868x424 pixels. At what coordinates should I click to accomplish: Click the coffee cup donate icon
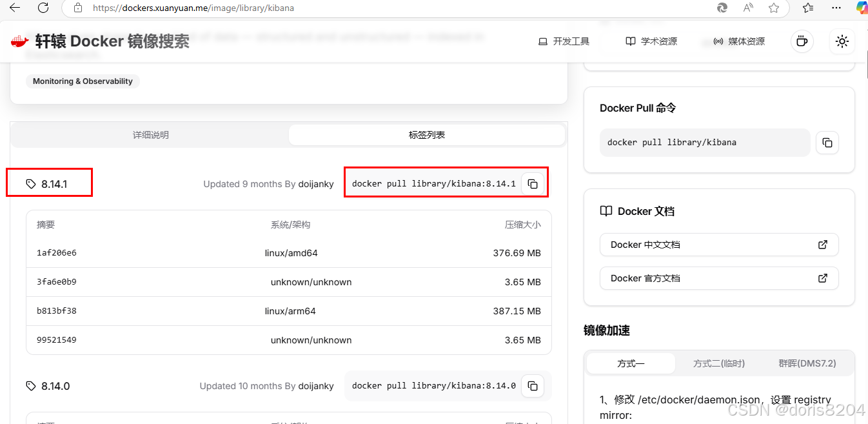coord(802,41)
